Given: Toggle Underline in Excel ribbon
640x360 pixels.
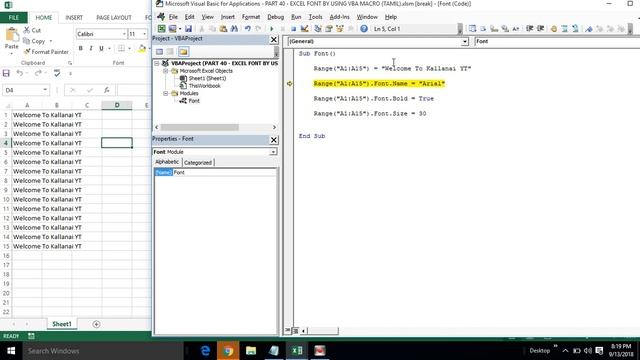Looking at the screenshot, I should 101,48.
